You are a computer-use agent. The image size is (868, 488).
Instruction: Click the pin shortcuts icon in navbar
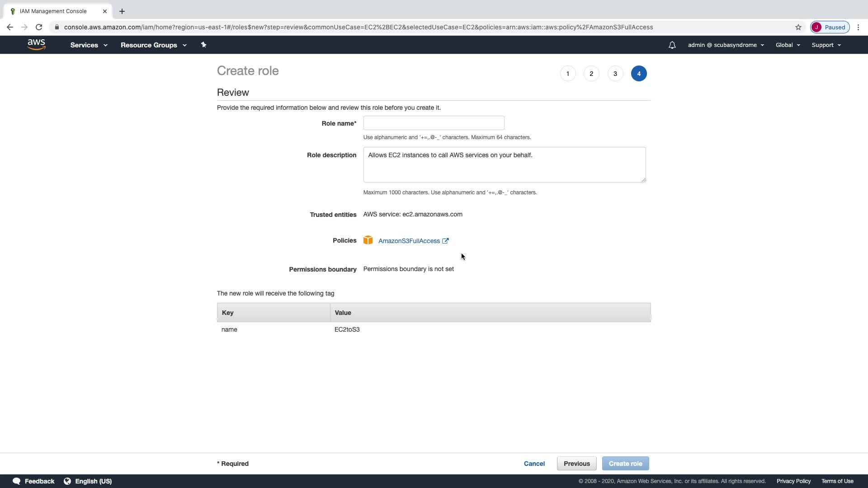pos(203,45)
